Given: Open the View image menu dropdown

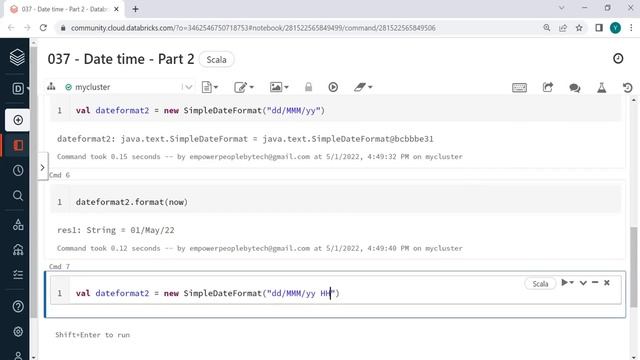Looking at the screenshot, I should point(279,87).
